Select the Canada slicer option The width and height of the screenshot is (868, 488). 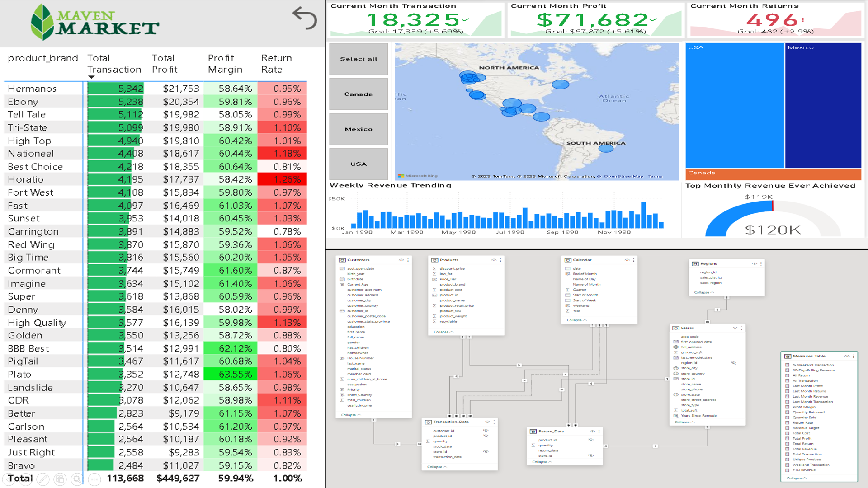click(359, 94)
